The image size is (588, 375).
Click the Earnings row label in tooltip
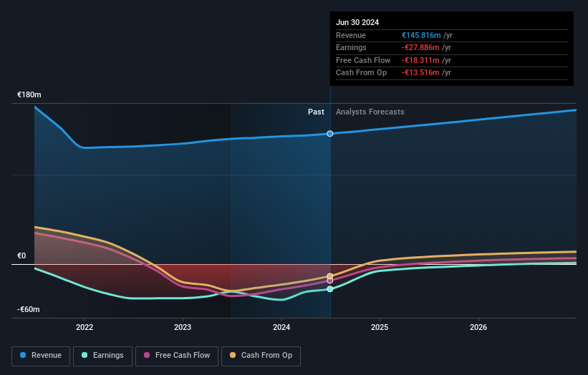(351, 47)
